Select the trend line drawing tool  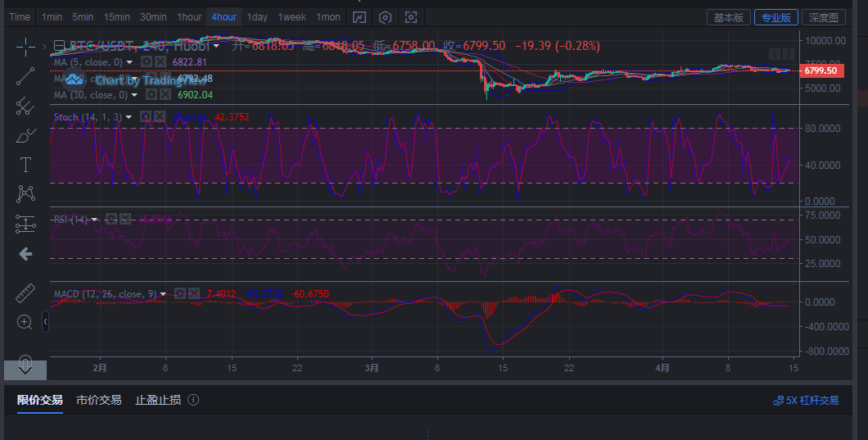tap(25, 76)
